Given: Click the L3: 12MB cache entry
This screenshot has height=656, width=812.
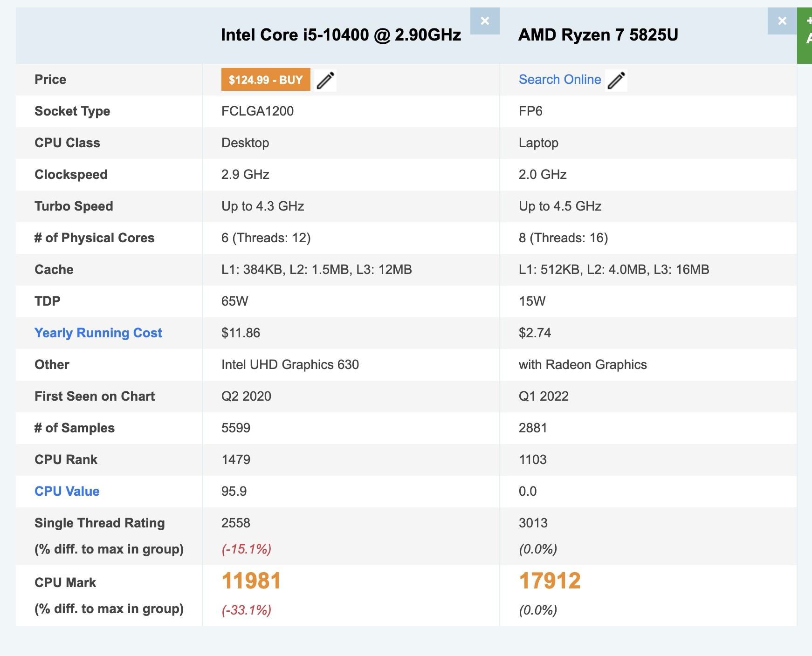Looking at the screenshot, I should (x=384, y=269).
